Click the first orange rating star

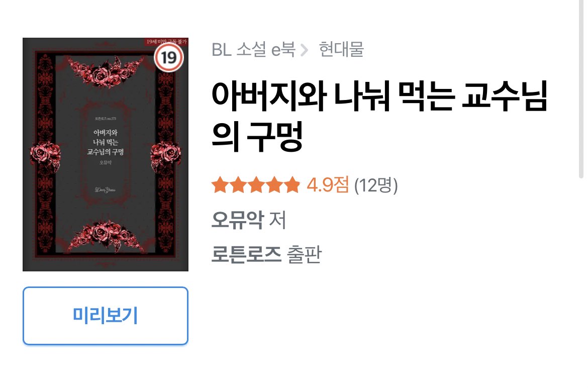(220, 185)
